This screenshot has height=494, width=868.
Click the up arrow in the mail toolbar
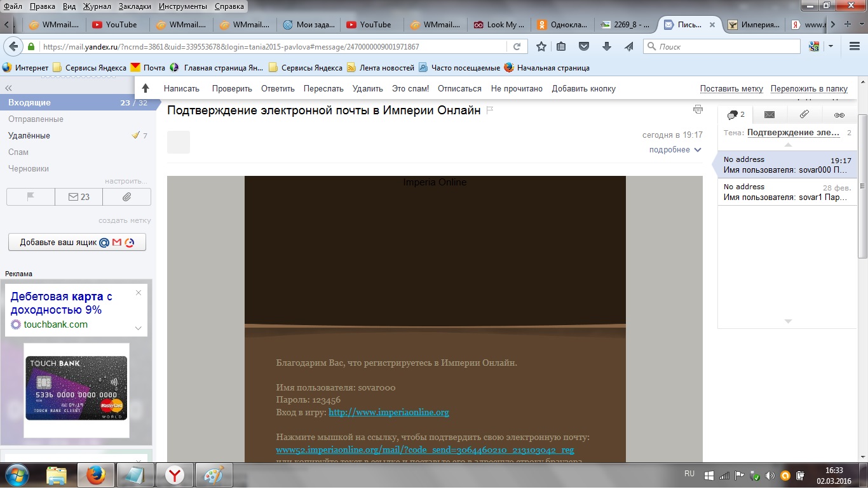pos(146,88)
